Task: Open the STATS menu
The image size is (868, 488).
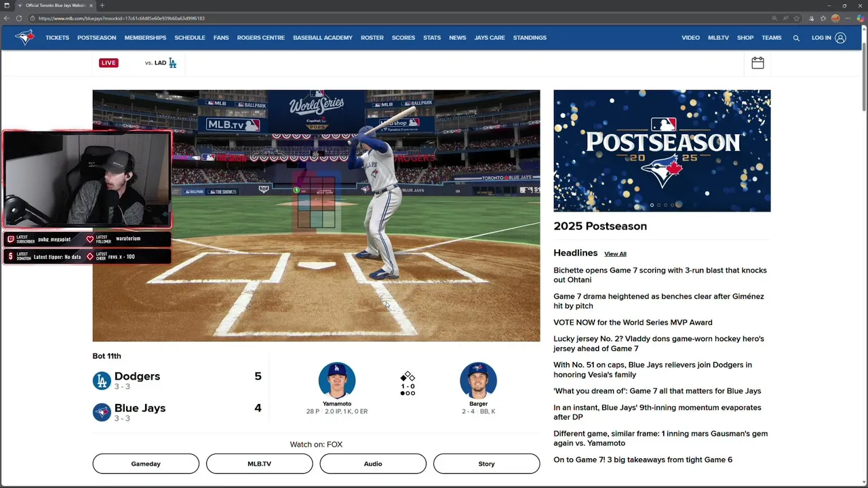Action: tap(432, 38)
